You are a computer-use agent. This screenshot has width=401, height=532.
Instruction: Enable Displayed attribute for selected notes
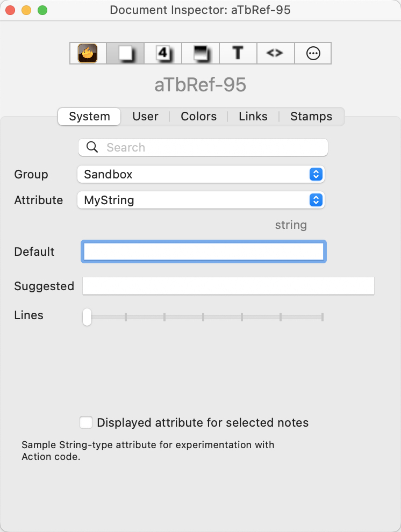(x=86, y=422)
